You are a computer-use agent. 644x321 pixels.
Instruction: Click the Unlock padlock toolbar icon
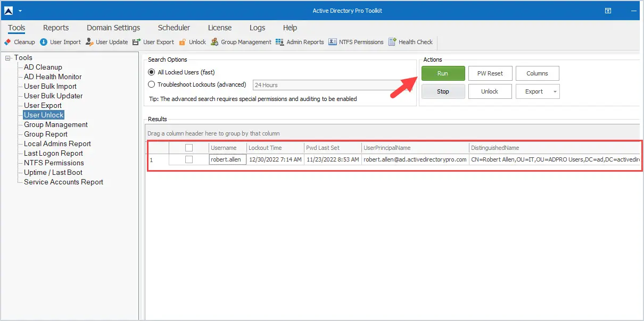tap(183, 42)
